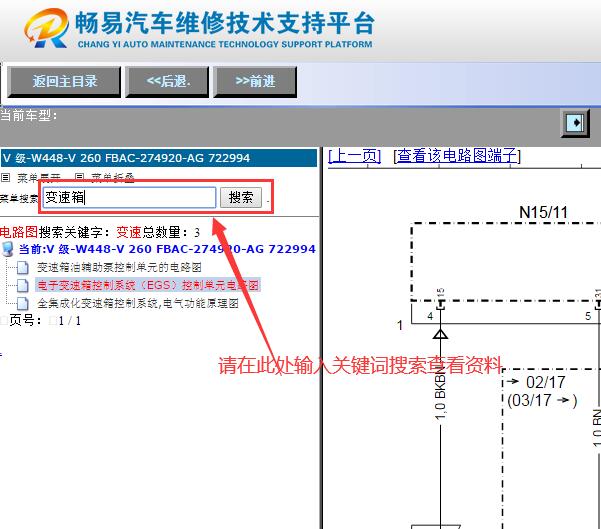Go forward with >>前进 button
601x529 pixels.
(x=255, y=82)
